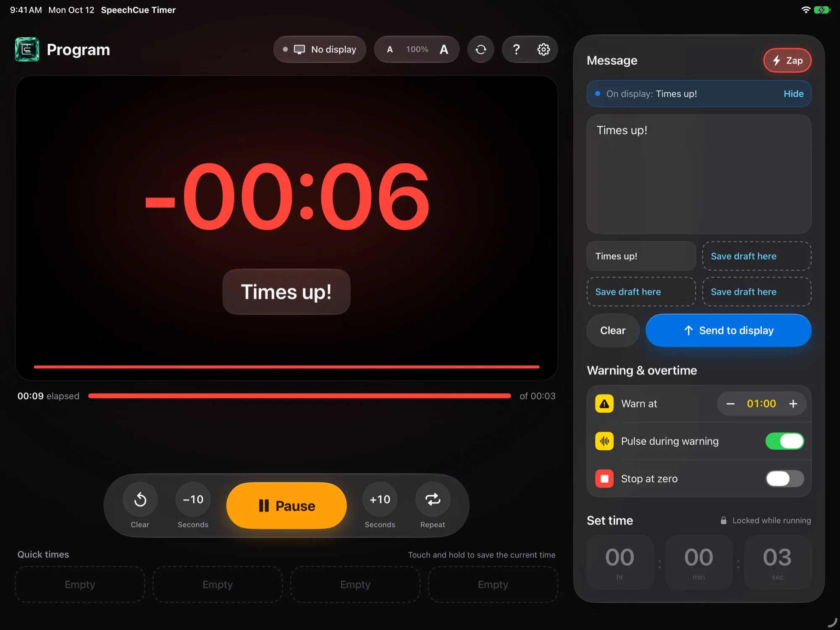Image resolution: width=840 pixels, height=630 pixels.
Task: Add 10 seconds to timer
Action: (380, 499)
